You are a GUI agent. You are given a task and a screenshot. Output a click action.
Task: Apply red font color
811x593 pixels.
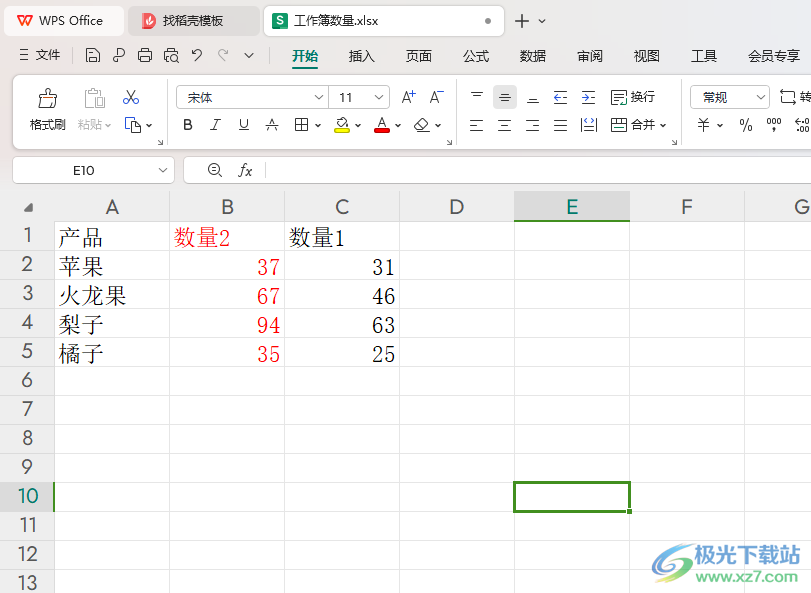pos(382,125)
